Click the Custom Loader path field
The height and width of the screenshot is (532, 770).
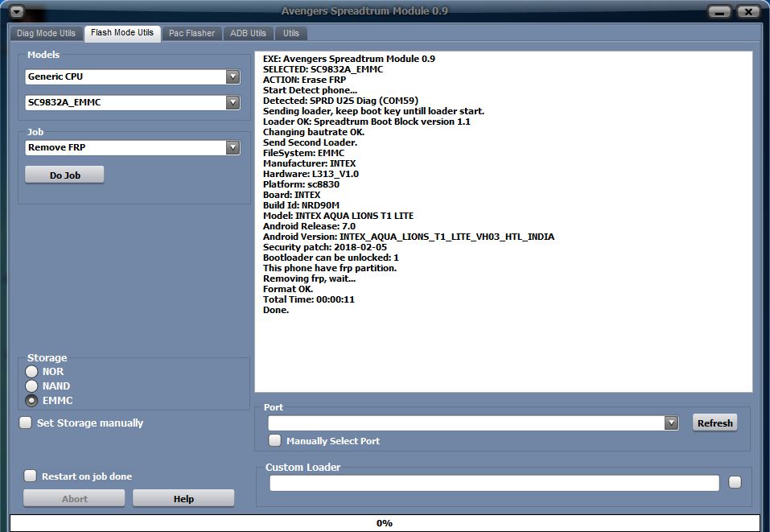(495, 483)
